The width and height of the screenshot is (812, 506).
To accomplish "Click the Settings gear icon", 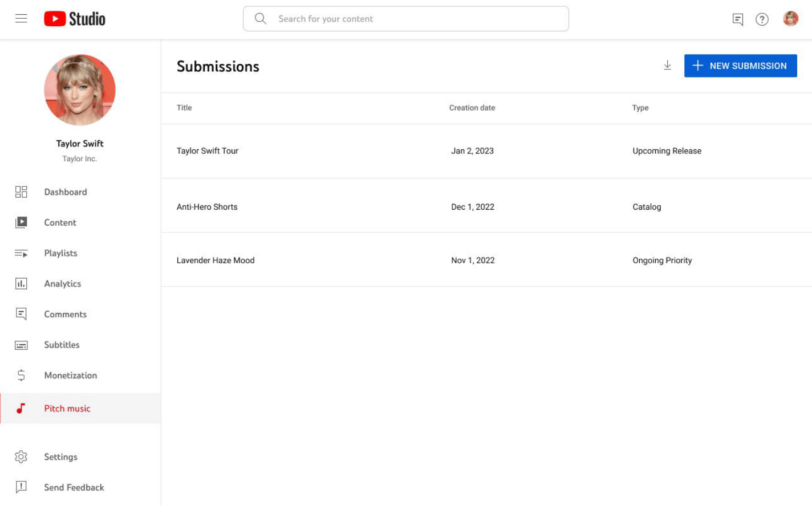I will tap(21, 456).
